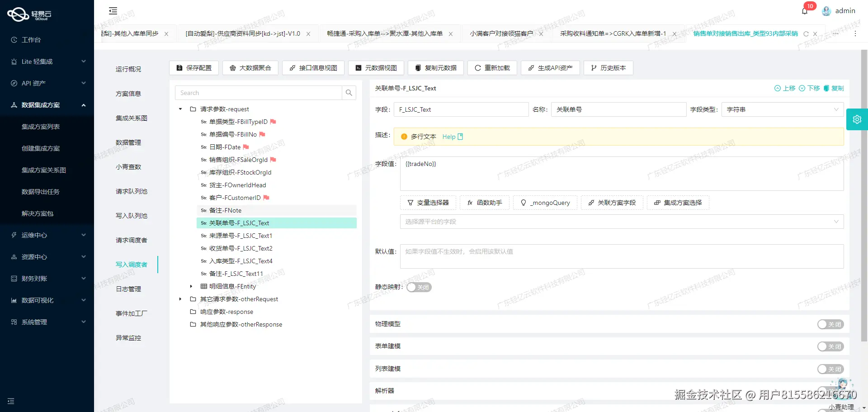Viewport: 868px width, 412px height.
Task: Open the fx 函数助手 function helper
Action: tap(484, 203)
